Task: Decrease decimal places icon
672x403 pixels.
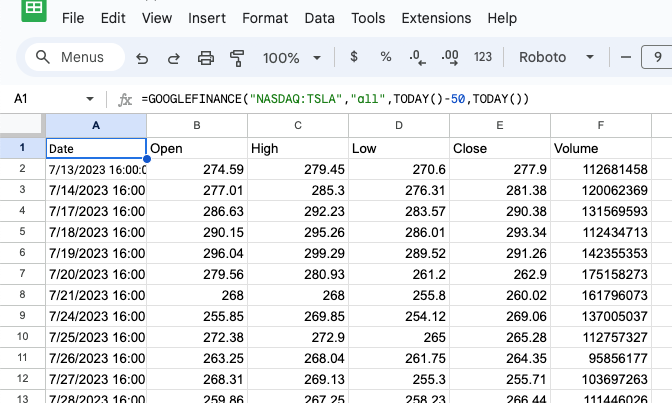Action: tap(417, 57)
